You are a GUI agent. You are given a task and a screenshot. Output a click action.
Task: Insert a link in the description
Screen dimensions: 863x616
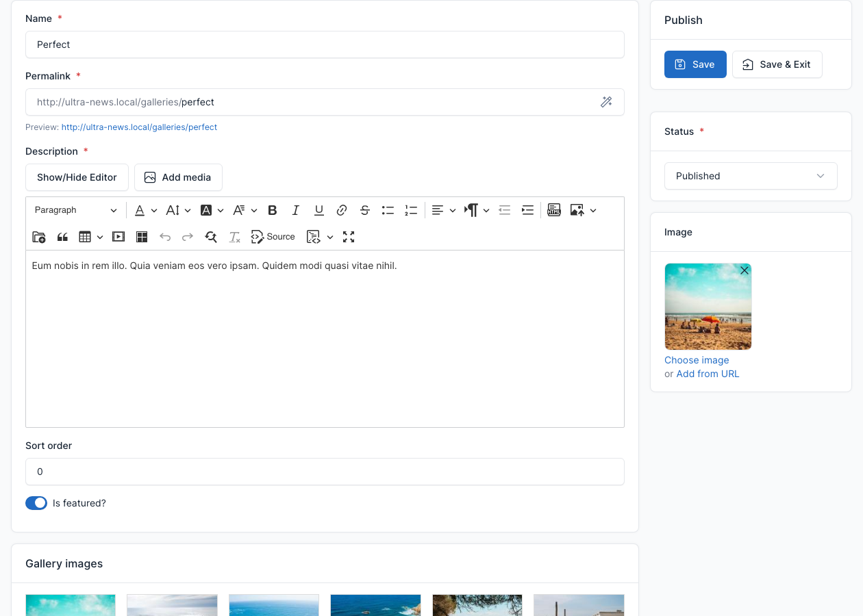(342, 210)
